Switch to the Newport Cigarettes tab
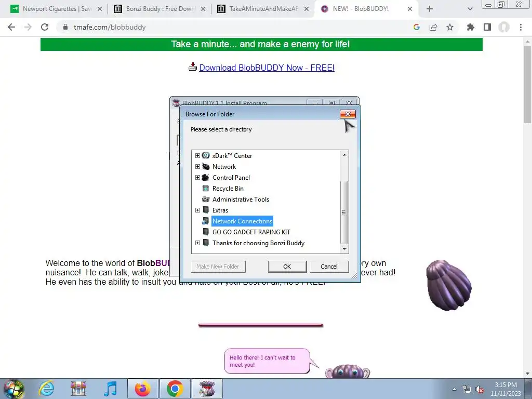 (57, 9)
